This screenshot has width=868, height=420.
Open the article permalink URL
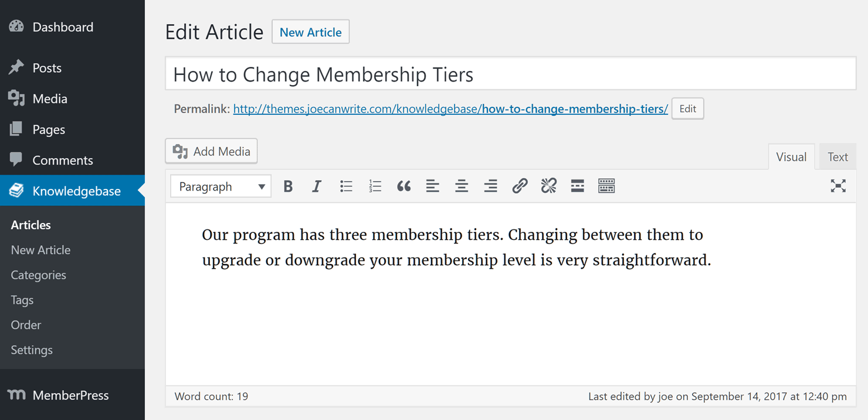(x=450, y=109)
